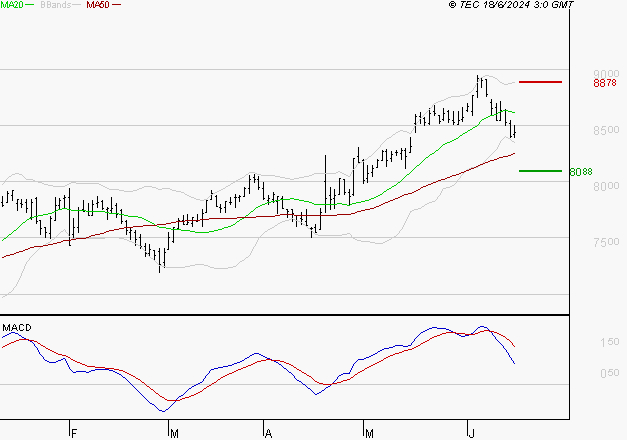Click the BBands legend label
627x440 pixels.
(x=56, y=5)
